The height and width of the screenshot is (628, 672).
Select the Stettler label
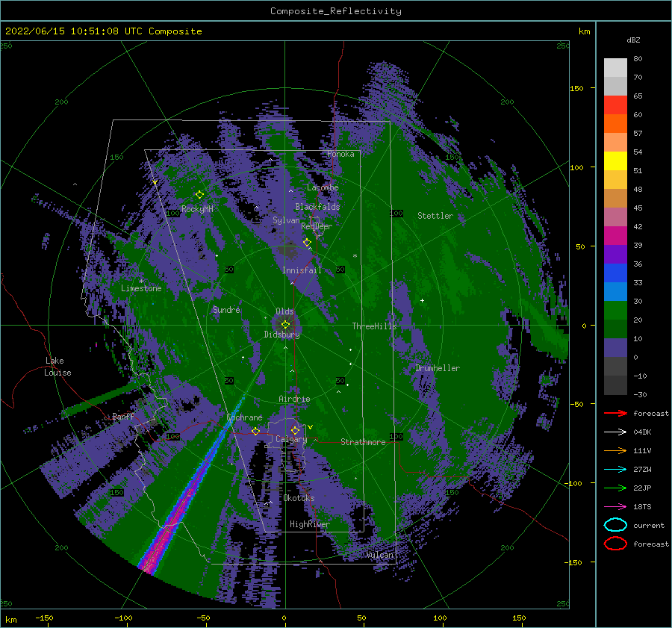(x=435, y=216)
